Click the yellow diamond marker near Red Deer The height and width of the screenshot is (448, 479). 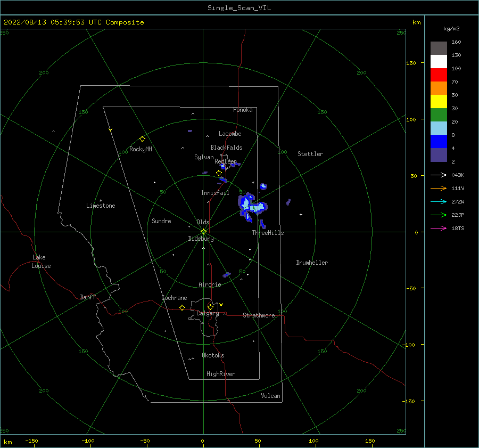(219, 173)
